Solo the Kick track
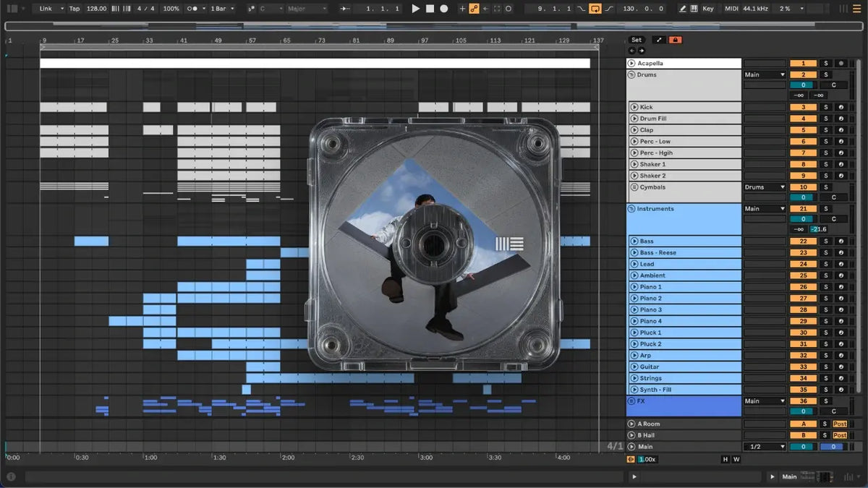Screen dimensions: 868x488 click(x=825, y=107)
